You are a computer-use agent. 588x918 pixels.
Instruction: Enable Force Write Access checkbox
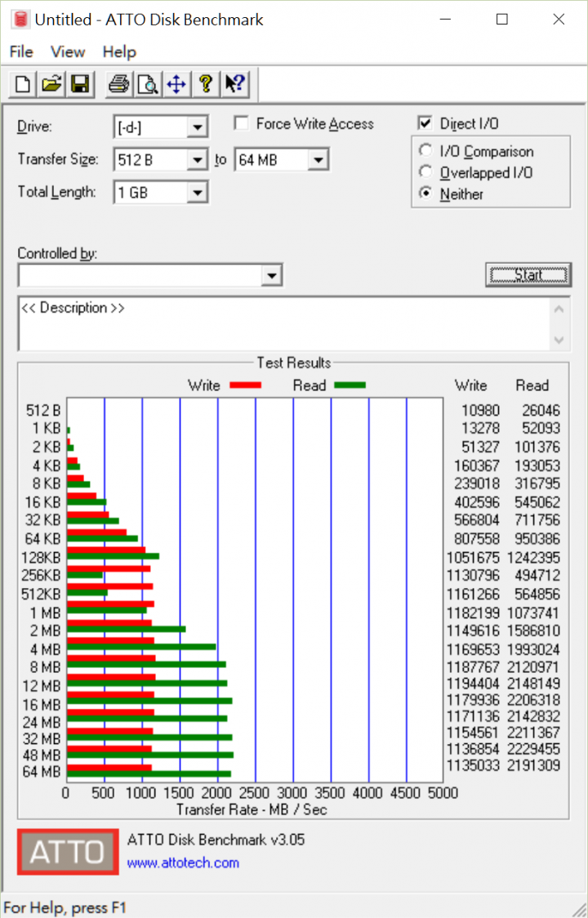point(241,123)
